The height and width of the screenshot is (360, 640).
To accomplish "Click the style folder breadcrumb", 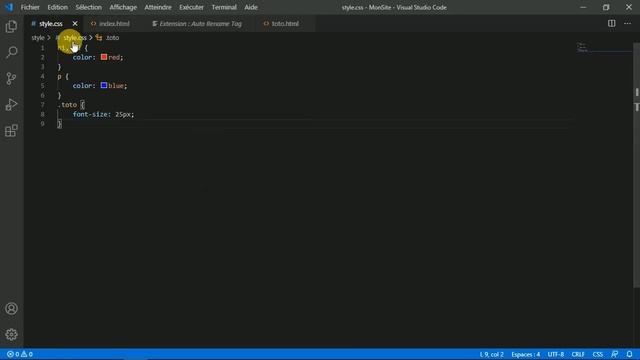I will (38, 38).
